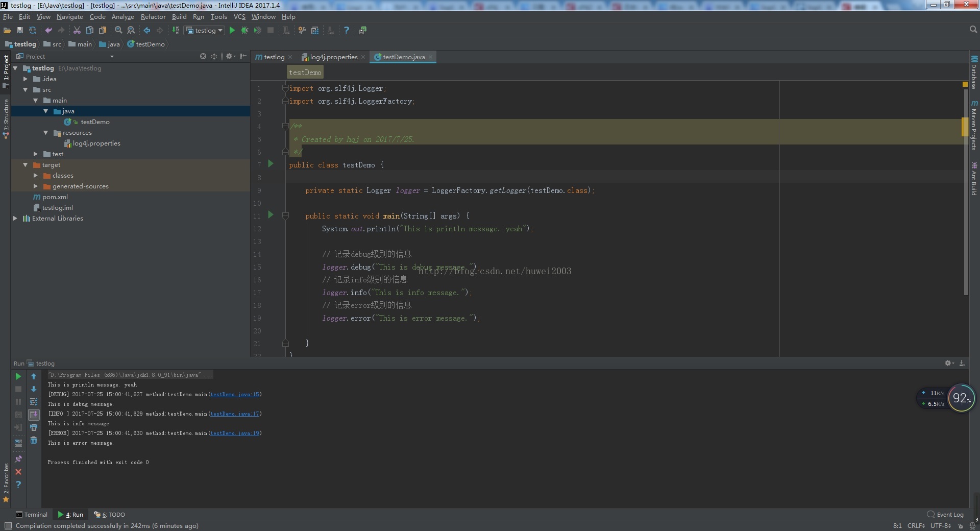
Task: Toggle the 2: Favorites side tool window
Action: (x=6, y=482)
